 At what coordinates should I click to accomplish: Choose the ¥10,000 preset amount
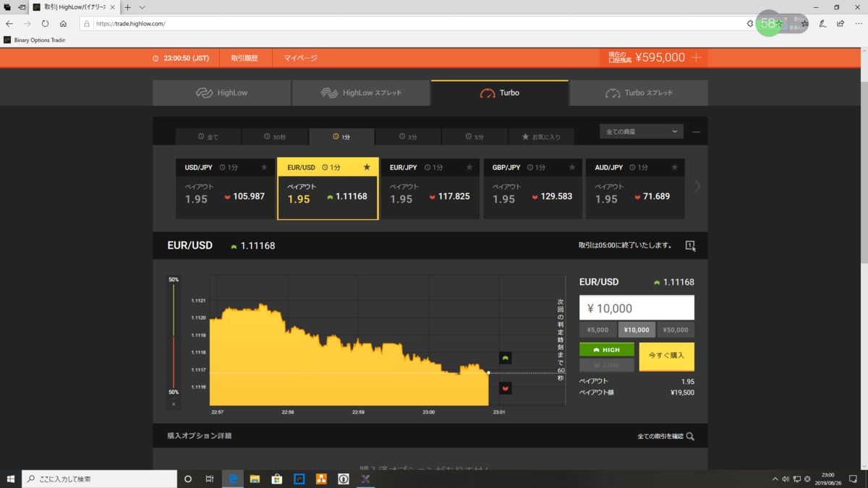637,330
